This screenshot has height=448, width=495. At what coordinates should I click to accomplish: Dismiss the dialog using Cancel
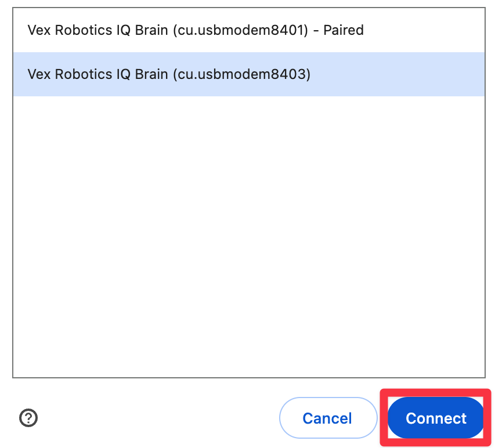click(x=328, y=418)
